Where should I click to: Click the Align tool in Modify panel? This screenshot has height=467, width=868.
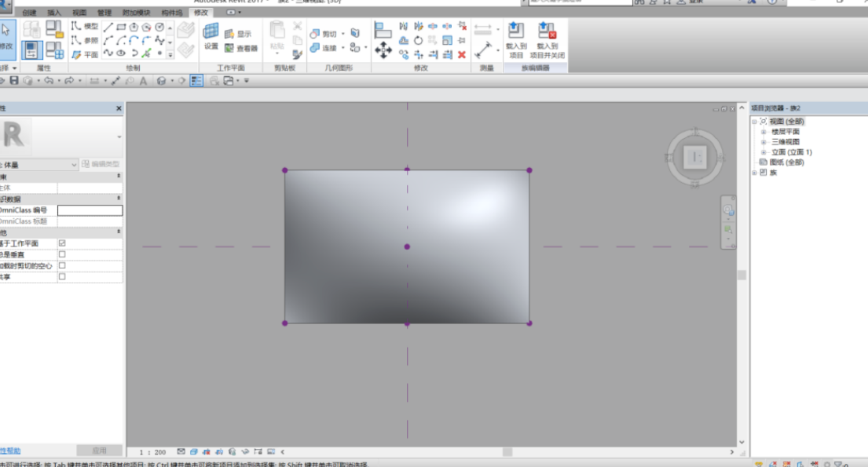click(x=383, y=30)
